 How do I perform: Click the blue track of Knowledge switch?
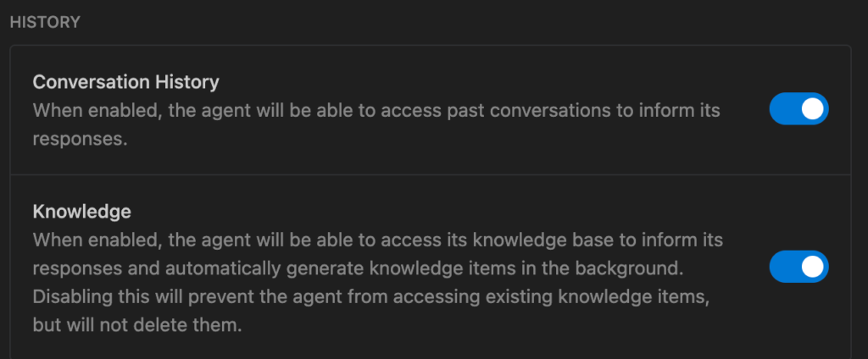coord(783,267)
